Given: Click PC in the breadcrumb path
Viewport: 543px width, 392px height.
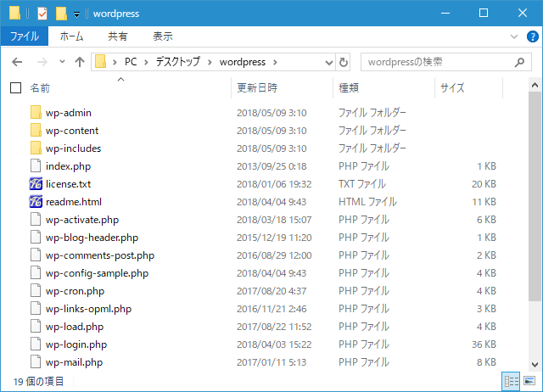Looking at the screenshot, I should 131,62.
